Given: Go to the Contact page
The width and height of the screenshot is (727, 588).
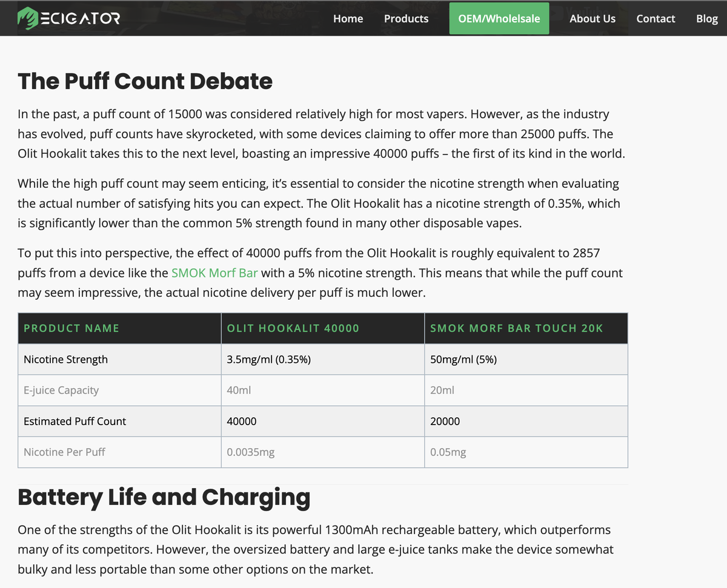Looking at the screenshot, I should [656, 19].
